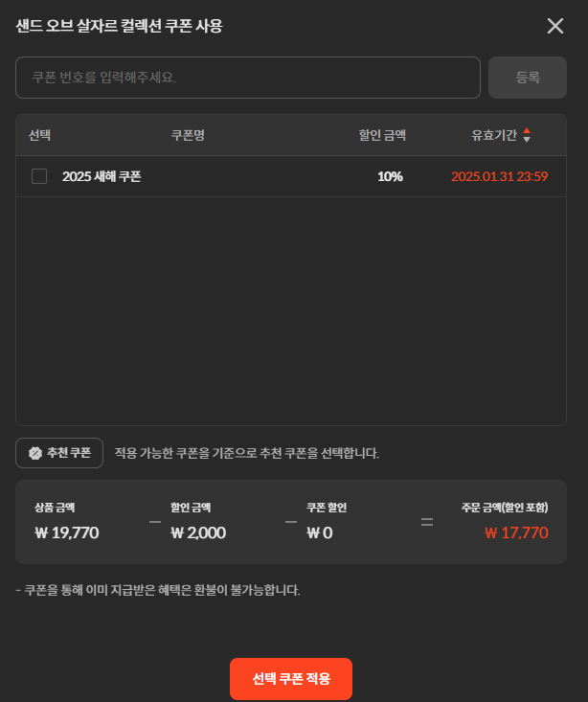The width and height of the screenshot is (588, 702).
Task: Click the ₩ 0 coupon discount value
Action: pos(319,532)
